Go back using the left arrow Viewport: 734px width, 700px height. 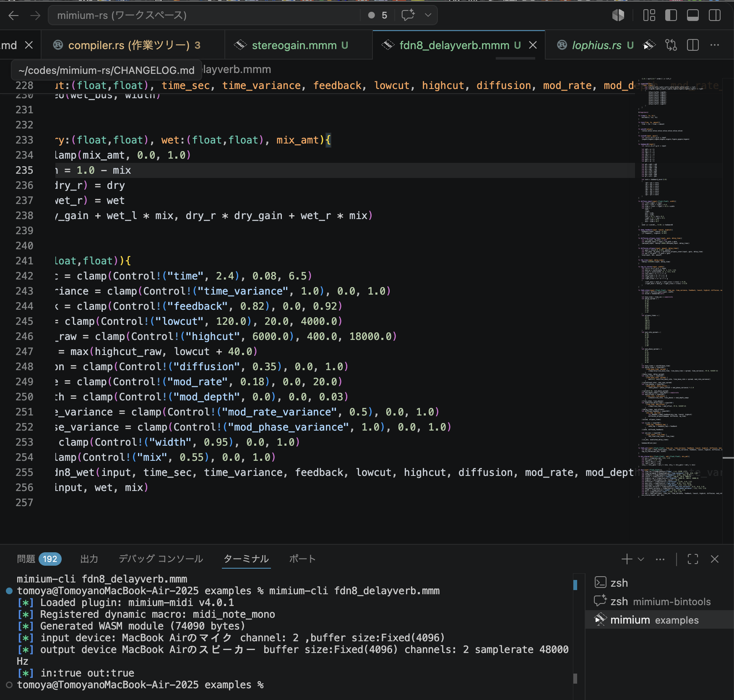click(x=13, y=16)
